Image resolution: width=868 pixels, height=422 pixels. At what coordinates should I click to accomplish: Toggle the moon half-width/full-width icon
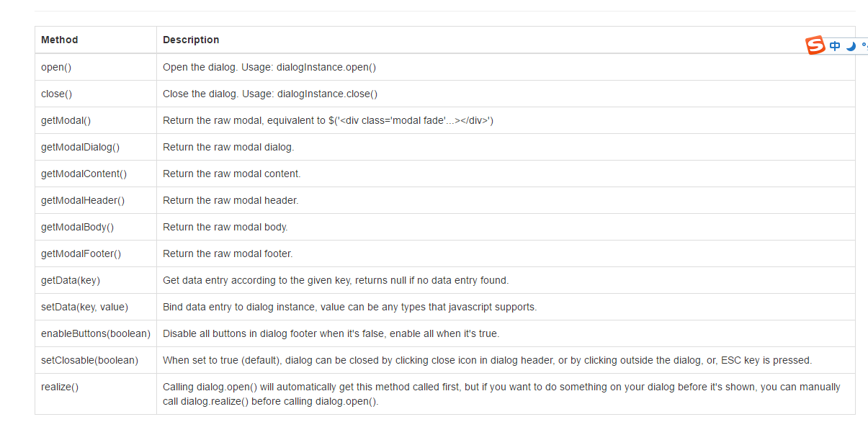click(x=851, y=46)
